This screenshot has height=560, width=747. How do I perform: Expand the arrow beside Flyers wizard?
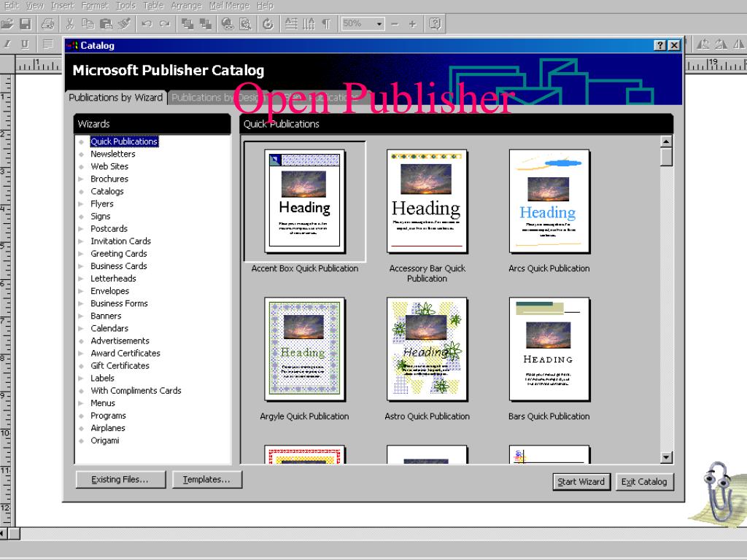81,204
